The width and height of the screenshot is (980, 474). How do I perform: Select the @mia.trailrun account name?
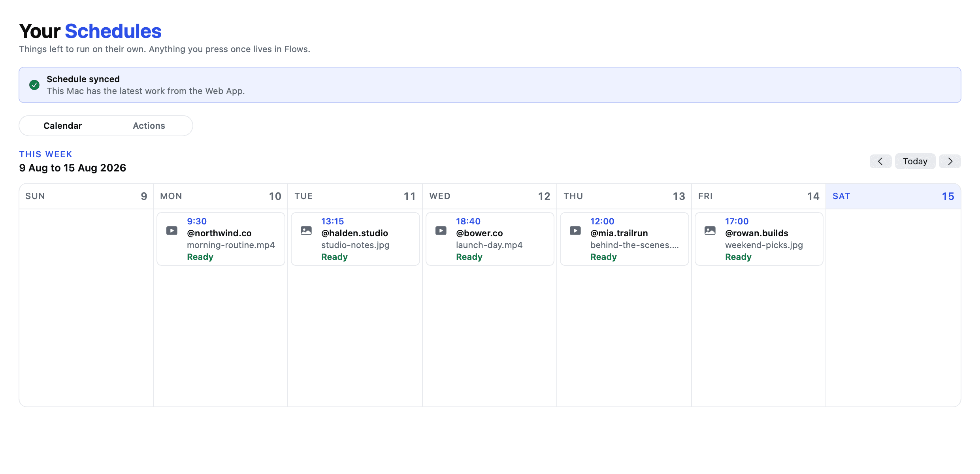coord(619,233)
